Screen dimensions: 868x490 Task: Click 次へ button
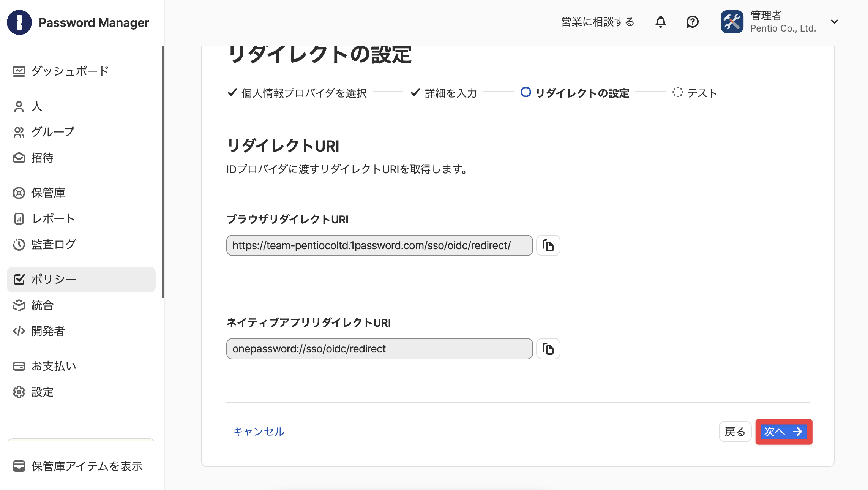click(784, 432)
